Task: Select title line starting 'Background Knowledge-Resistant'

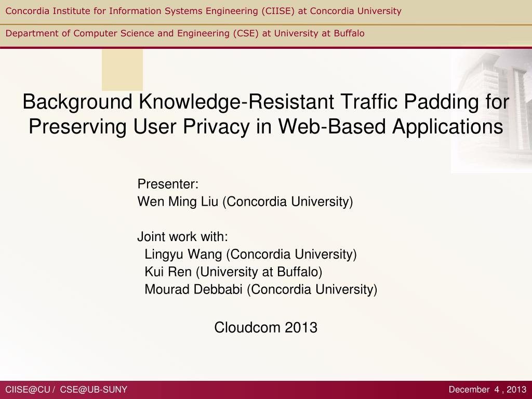Action: coord(265,101)
